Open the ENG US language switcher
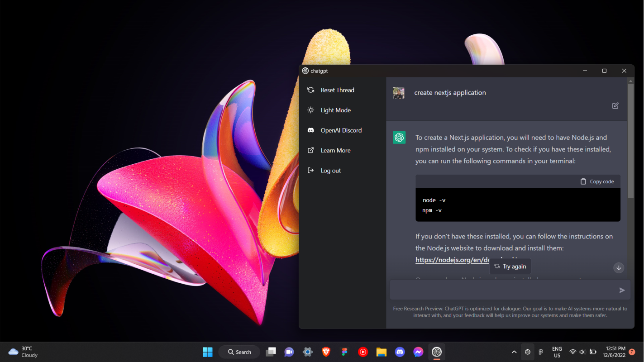Viewport: 644px width, 362px height. (x=557, y=352)
